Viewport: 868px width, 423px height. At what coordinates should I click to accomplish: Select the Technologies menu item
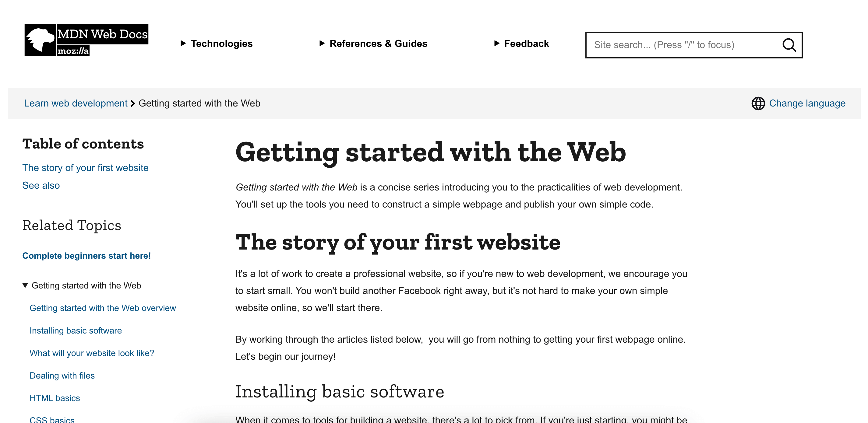coord(217,43)
